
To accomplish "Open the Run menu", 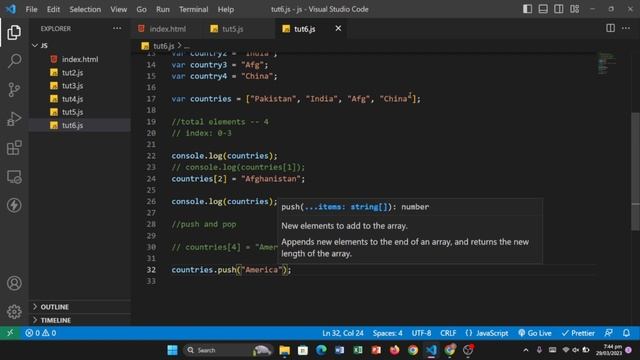I will [x=162, y=9].
